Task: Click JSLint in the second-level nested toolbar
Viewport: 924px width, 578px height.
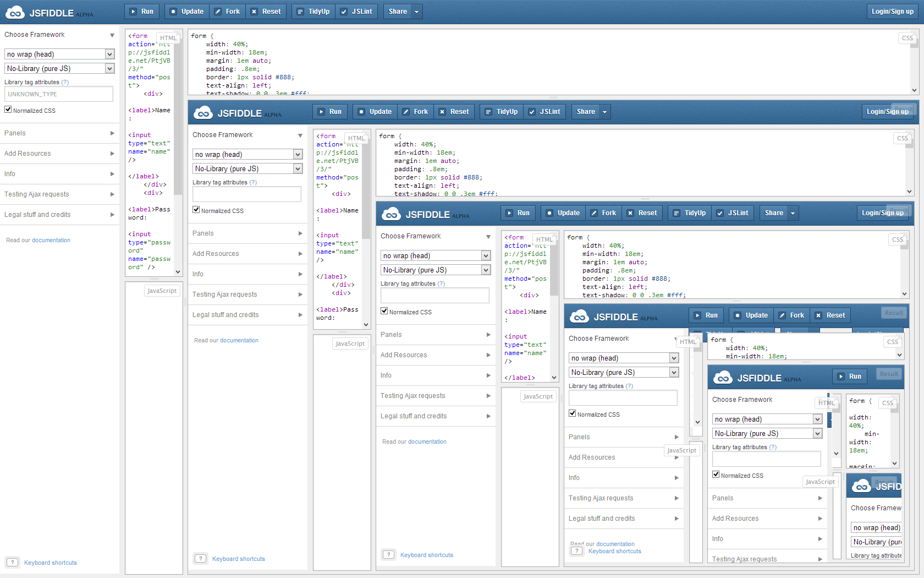Action: (544, 112)
